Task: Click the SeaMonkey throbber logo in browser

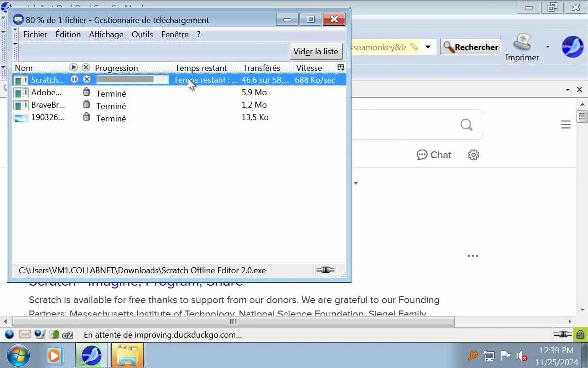Action: pyautogui.click(x=572, y=47)
